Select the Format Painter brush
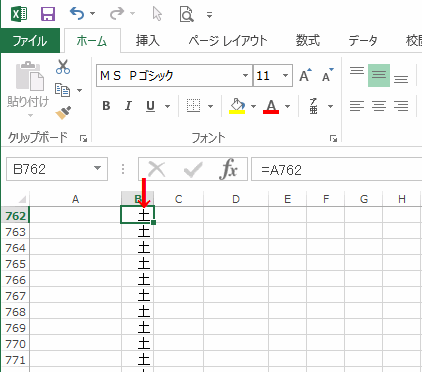Screen dimensions: 422x372 click(x=63, y=113)
